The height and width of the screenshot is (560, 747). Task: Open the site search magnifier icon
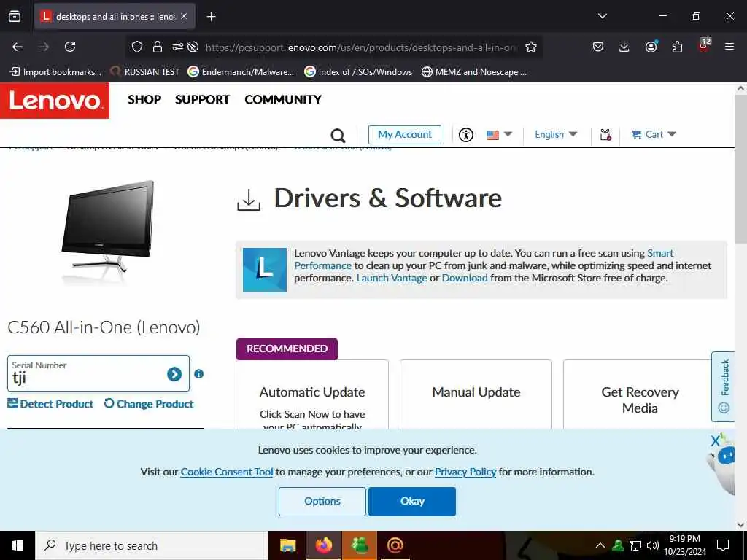(x=338, y=135)
